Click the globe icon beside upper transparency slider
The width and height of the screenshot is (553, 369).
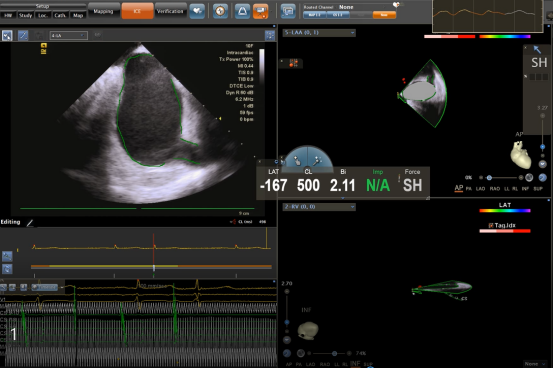pyautogui.click(x=529, y=177)
